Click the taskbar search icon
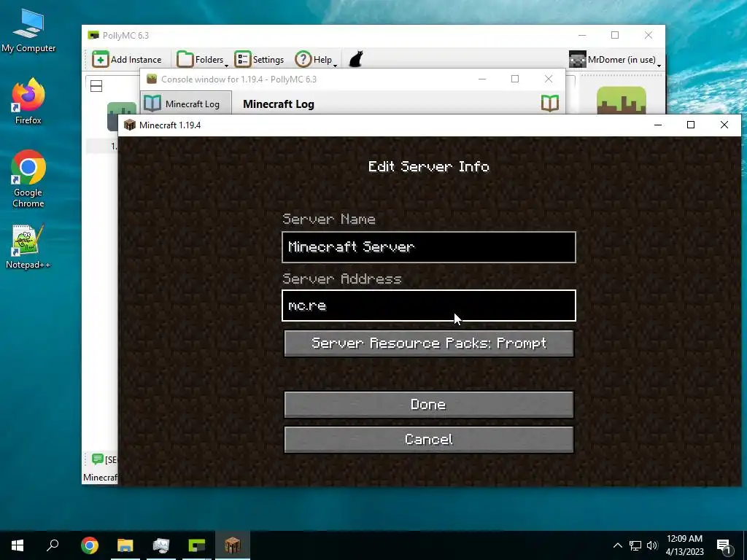The width and height of the screenshot is (747, 560). tap(53, 545)
